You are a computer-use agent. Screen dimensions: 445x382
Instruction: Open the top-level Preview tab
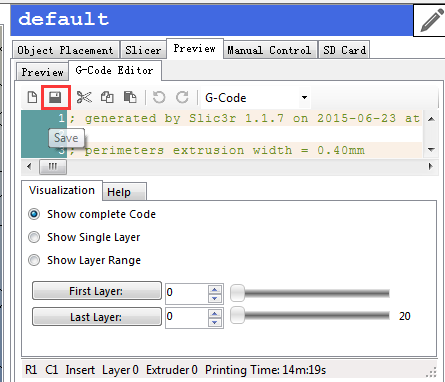195,49
